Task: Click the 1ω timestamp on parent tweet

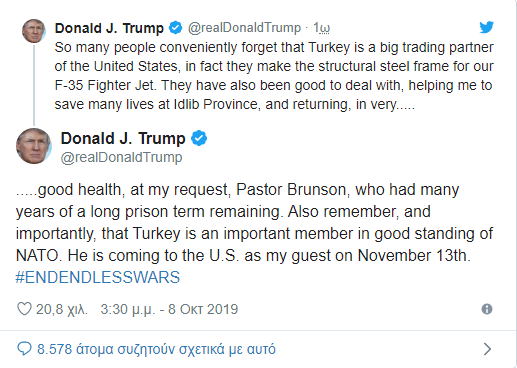Action: [321, 28]
